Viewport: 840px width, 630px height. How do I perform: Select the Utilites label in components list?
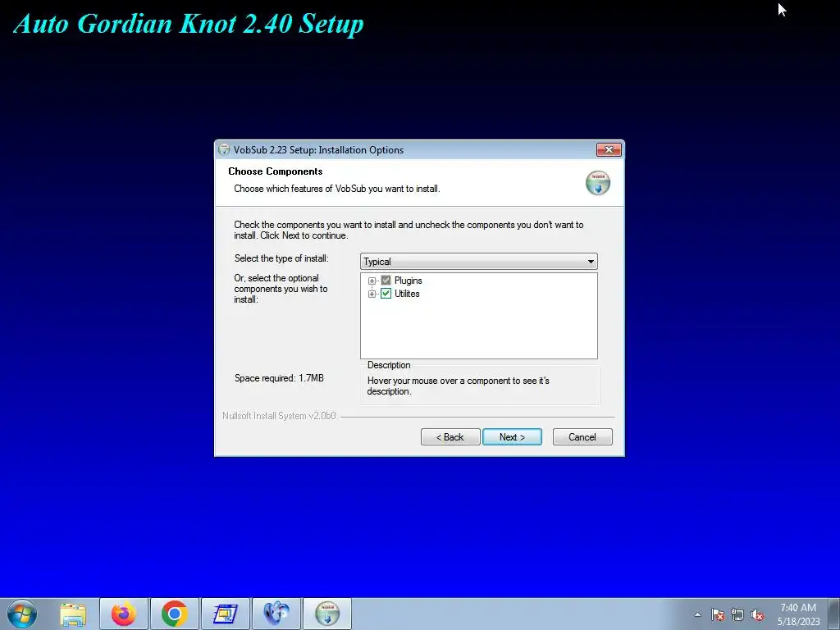coord(407,294)
